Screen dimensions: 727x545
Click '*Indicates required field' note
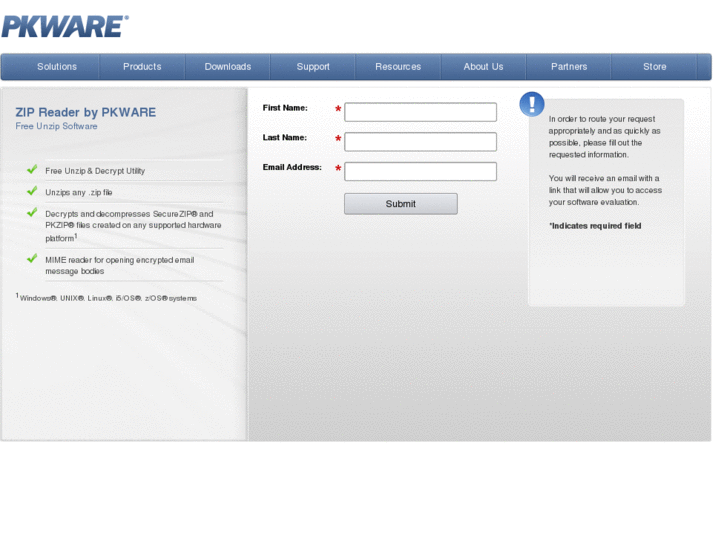tap(595, 226)
